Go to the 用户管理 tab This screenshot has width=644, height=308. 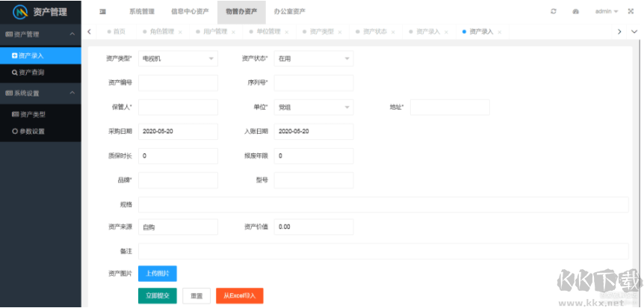pyautogui.click(x=214, y=32)
